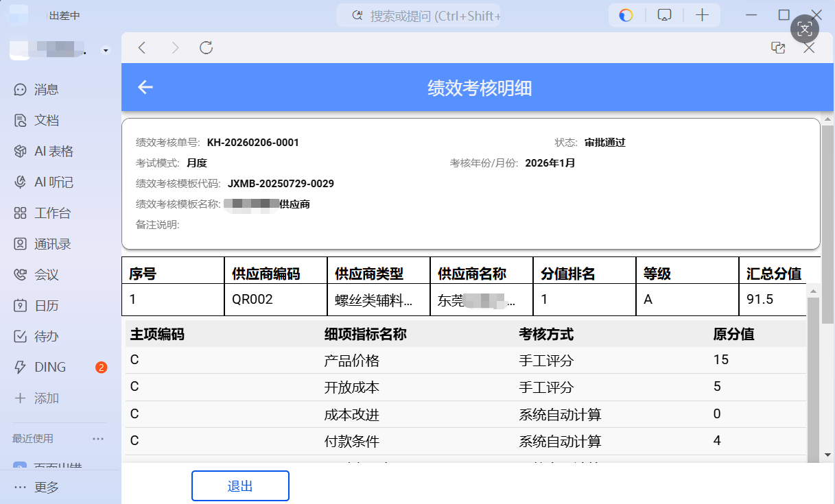Open the 文档 documents section
The image size is (835, 504).
click(x=37, y=120)
